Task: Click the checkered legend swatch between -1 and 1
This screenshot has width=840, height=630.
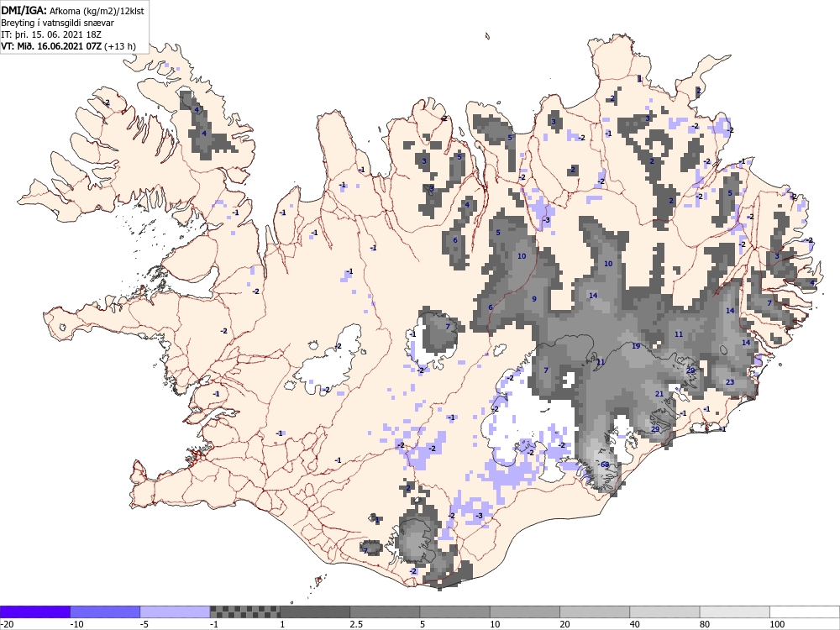Action: 244,612
